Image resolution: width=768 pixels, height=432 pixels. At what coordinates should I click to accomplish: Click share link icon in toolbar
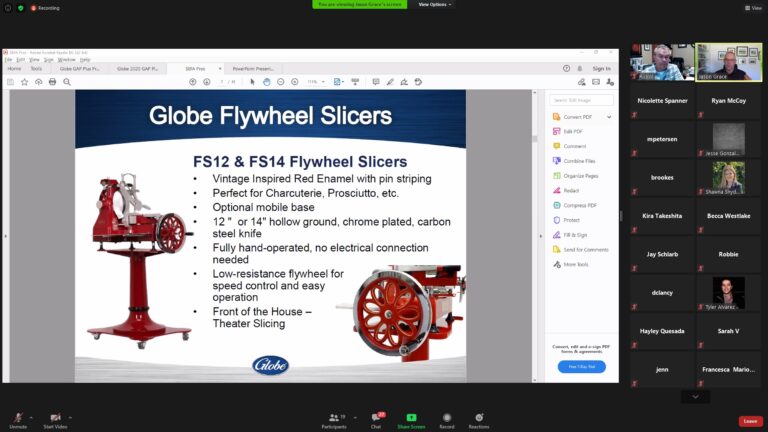coord(581,82)
